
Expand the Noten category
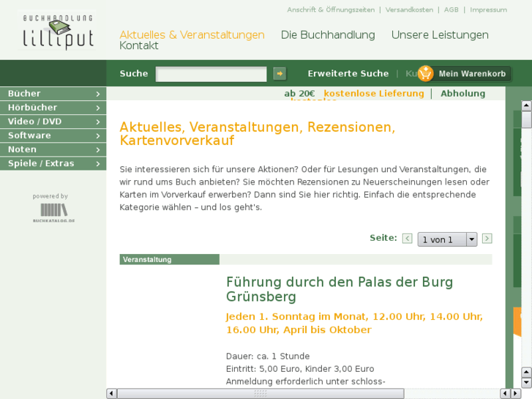53,149
